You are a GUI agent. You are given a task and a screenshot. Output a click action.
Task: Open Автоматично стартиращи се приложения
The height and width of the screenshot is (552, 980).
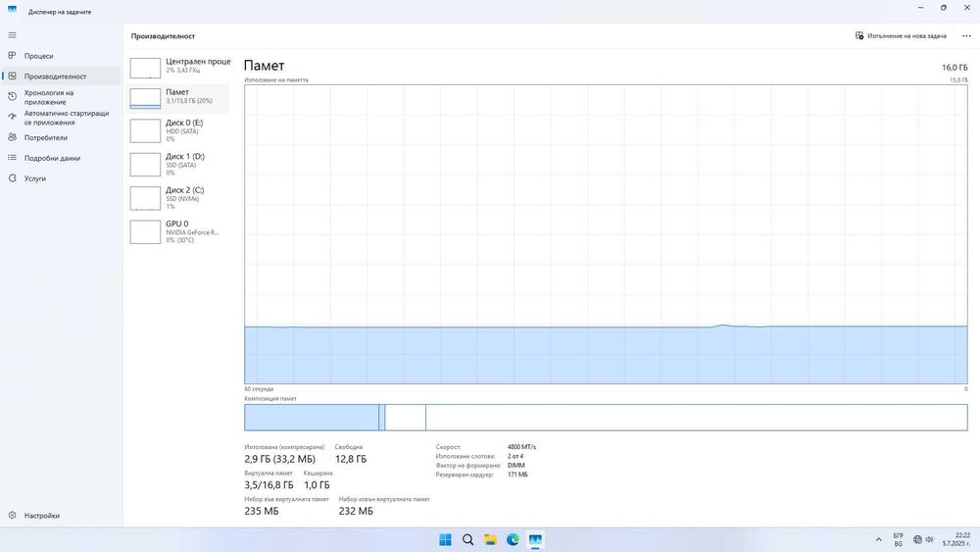click(x=61, y=118)
